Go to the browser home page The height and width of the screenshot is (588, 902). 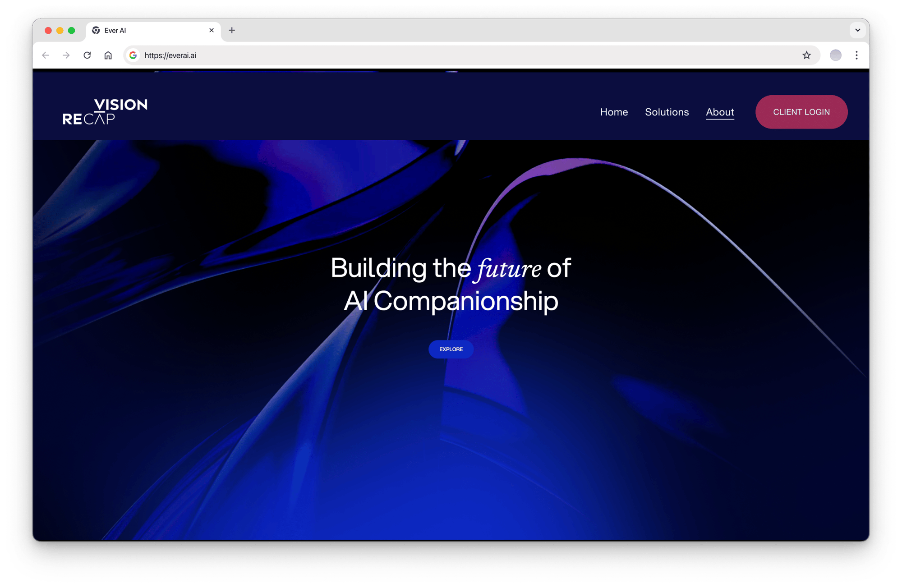(108, 55)
